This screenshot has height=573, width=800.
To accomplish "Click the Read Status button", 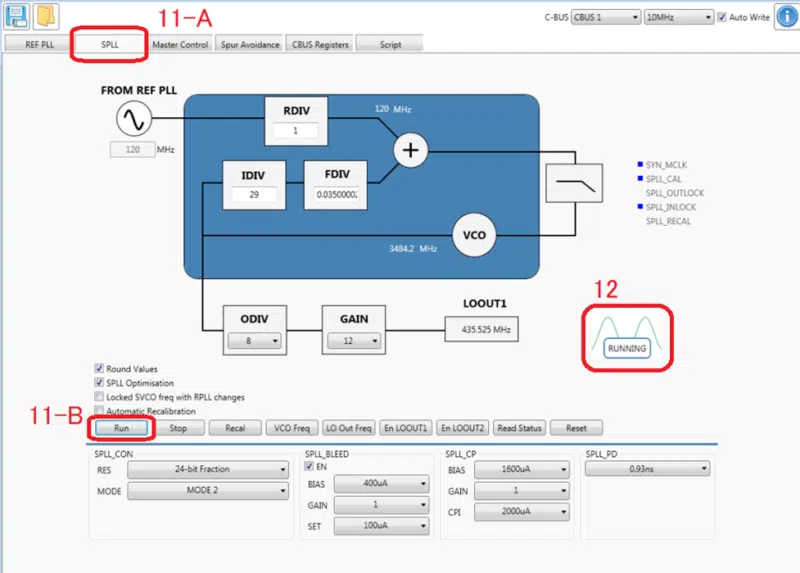I will point(519,428).
